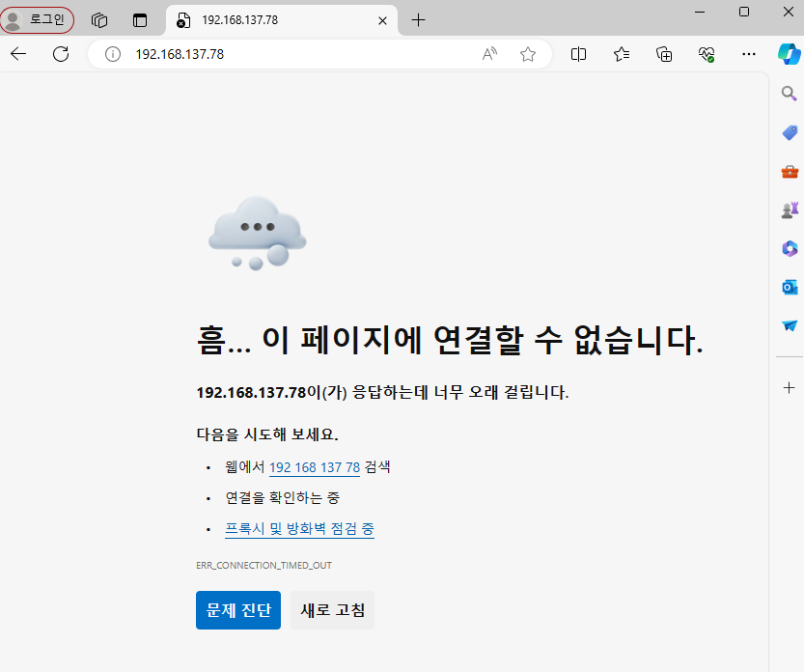Viewport: 804px width, 672px height.
Task: Add page to favorites star icon
Action: click(528, 54)
